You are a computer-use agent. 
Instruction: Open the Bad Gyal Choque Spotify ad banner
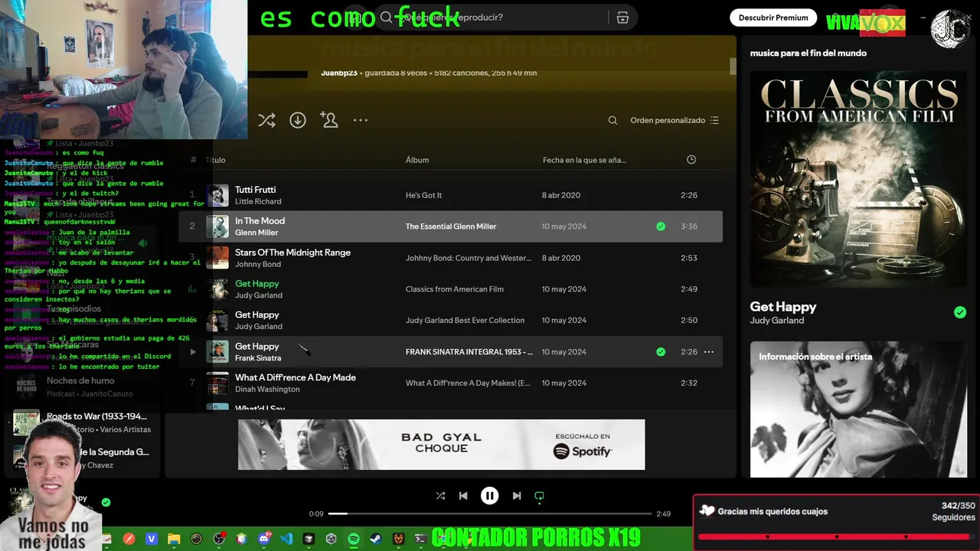click(x=441, y=445)
